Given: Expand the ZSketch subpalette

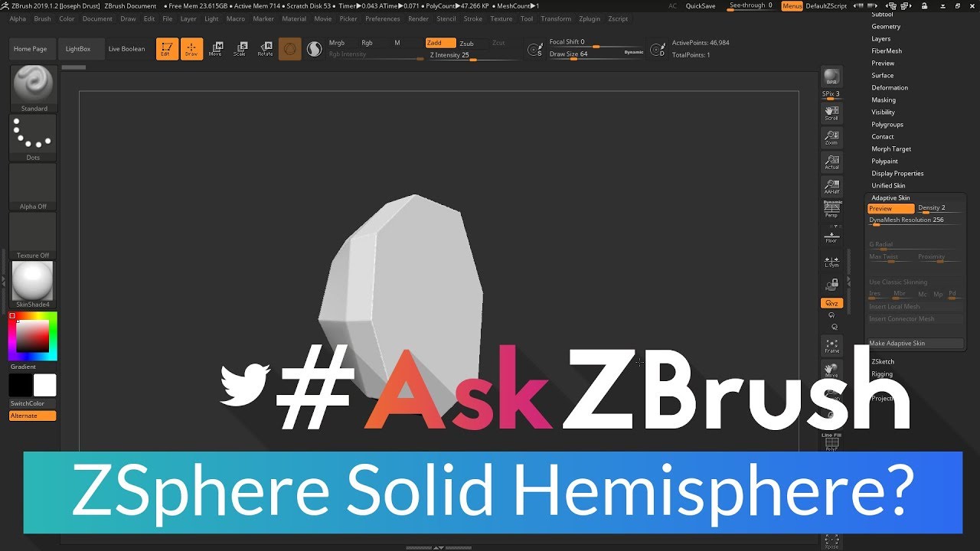Looking at the screenshot, I should point(883,361).
